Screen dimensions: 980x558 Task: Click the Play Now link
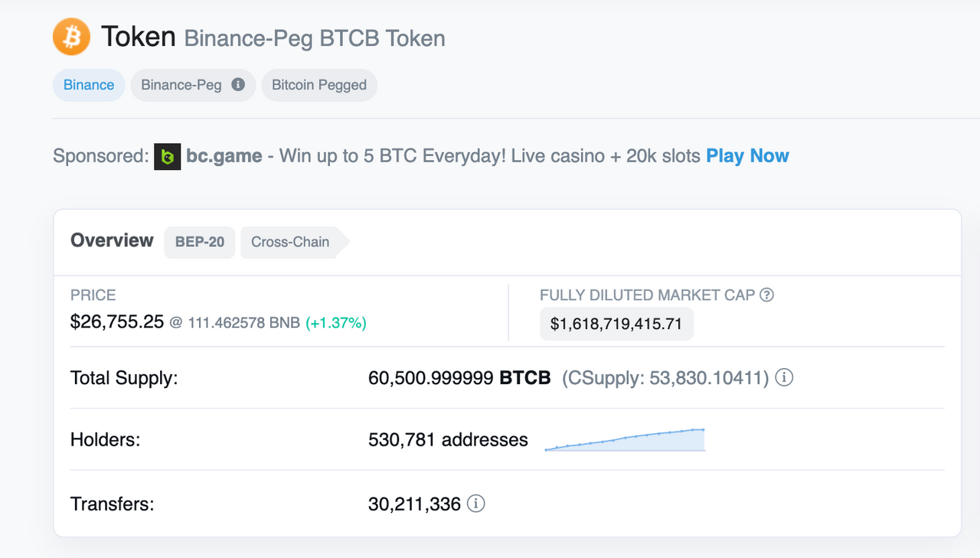pos(746,155)
